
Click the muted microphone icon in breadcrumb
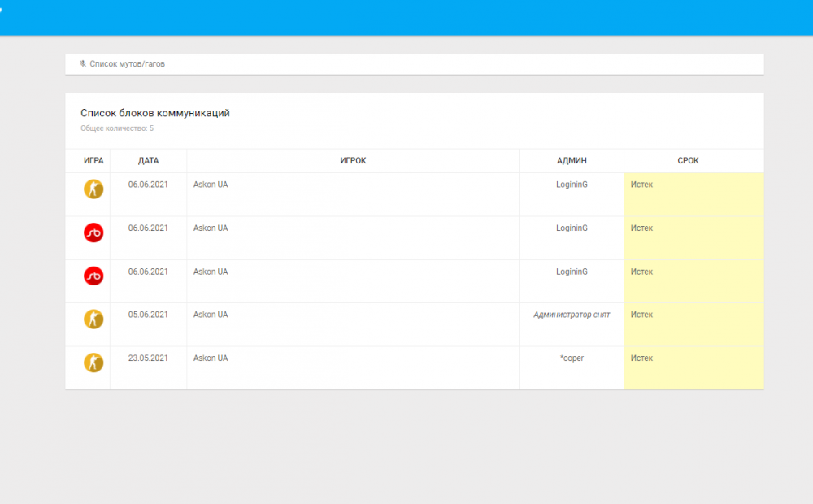click(83, 63)
